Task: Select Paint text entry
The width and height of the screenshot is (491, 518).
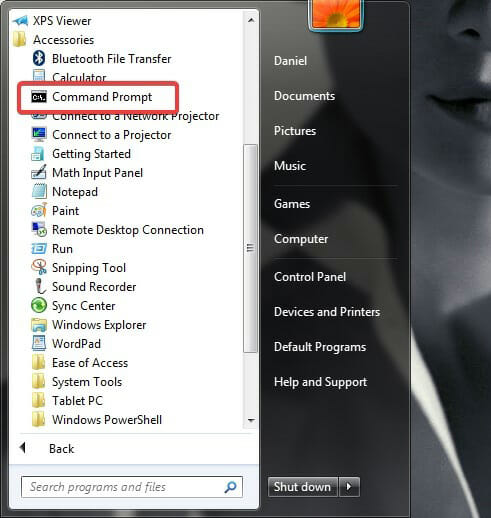Action: pos(65,211)
